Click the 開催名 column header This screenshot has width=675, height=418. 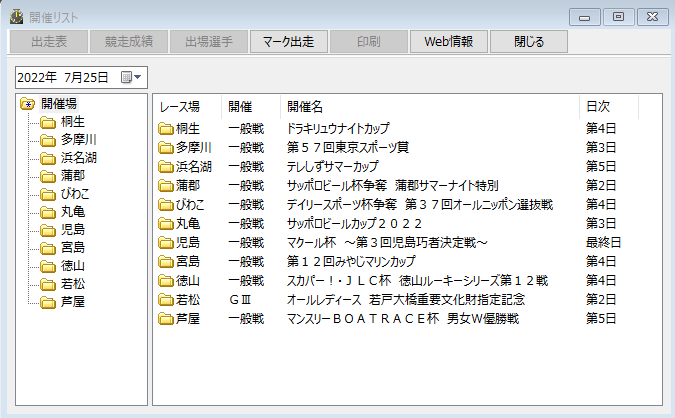click(305, 107)
